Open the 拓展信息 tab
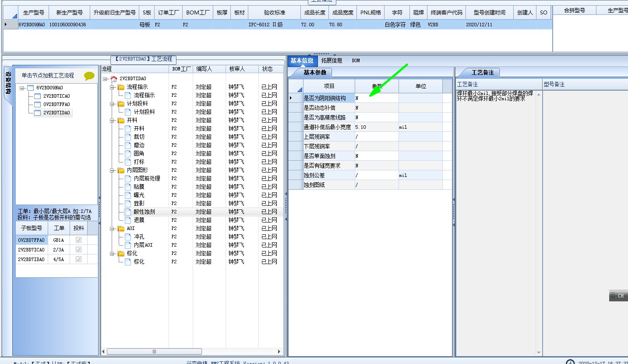This screenshot has width=628, height=364. 332,61
